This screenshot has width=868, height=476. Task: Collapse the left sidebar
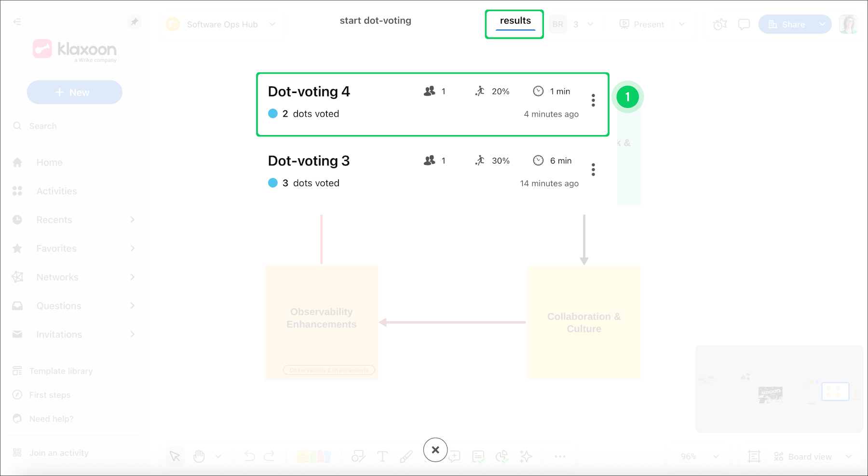pyautogui.click(x=17, y=22)
